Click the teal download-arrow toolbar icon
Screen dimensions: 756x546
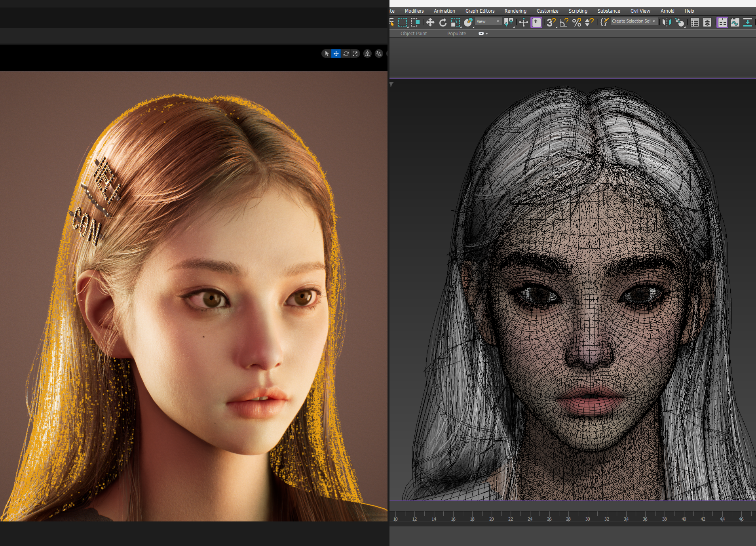(x=748, y=22)
